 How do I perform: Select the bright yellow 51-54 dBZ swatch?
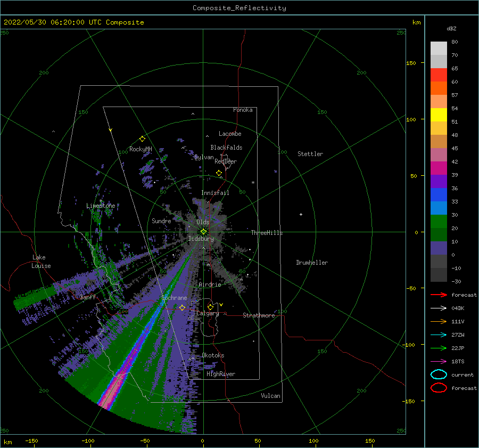(x=439, y=115)
